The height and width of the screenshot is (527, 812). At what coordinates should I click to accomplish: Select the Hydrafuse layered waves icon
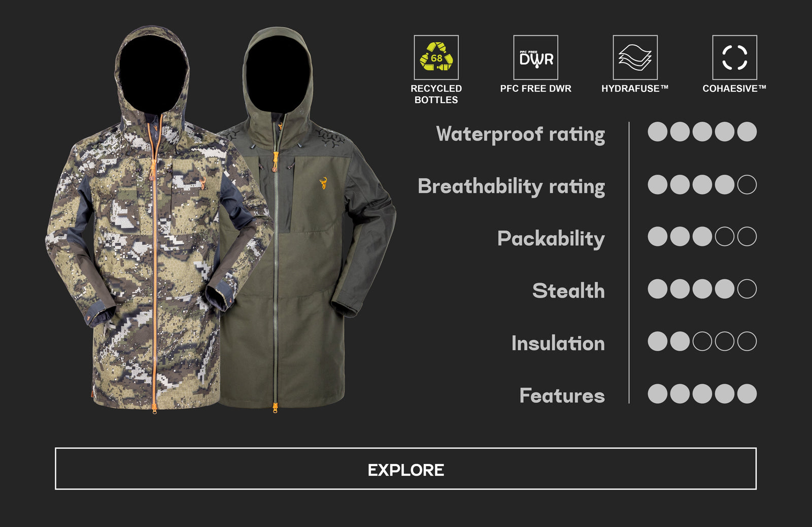tap(635, 57)
